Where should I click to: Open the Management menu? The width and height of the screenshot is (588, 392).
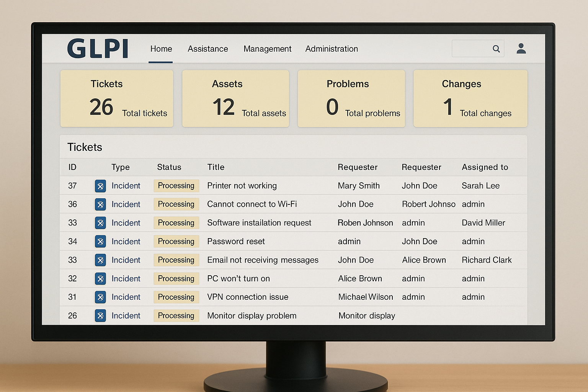tap(267, 49)
